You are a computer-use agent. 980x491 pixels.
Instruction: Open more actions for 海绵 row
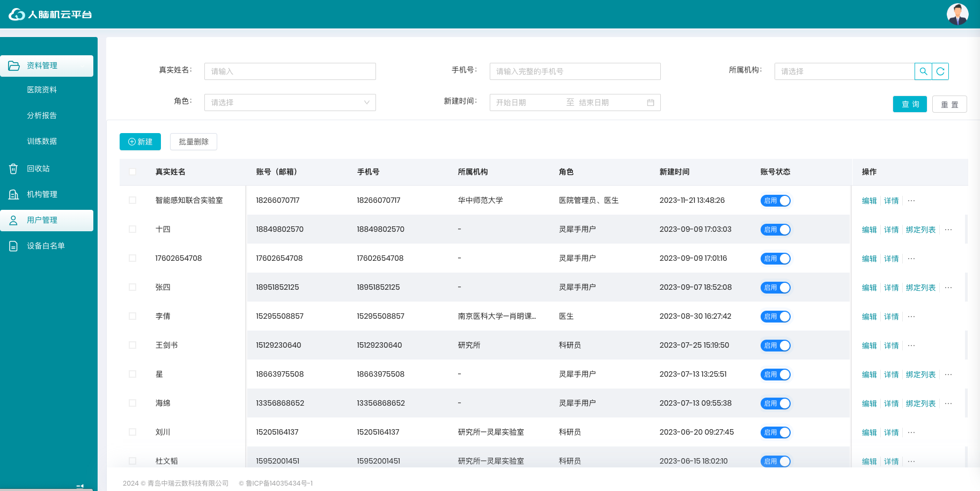(x=948, y=404)
